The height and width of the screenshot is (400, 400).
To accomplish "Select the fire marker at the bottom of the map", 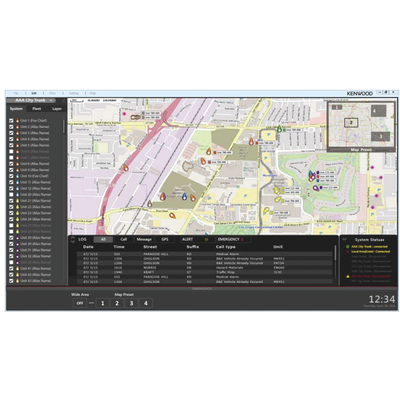I will tap(172, 216).
